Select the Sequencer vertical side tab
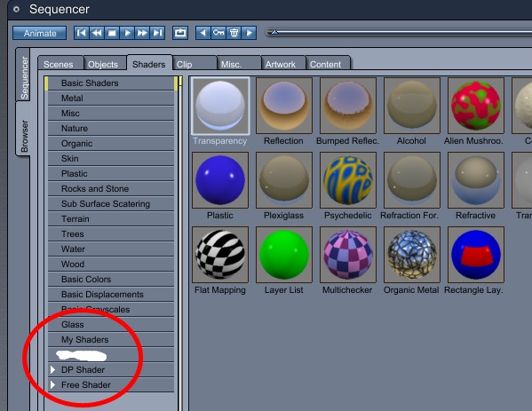Image resolution: width=532 pixels, height=411 pixels. pos(24,77)
